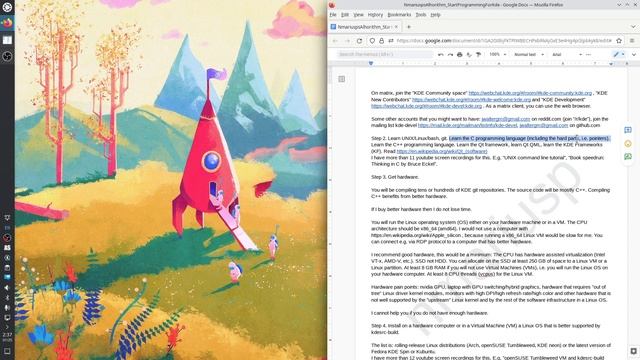Click the text 'Step 3. Get hardware.'

pos(395,177)
